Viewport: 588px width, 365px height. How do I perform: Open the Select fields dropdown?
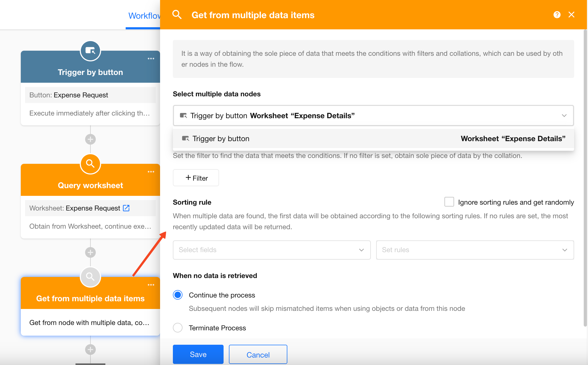point(272,250)
